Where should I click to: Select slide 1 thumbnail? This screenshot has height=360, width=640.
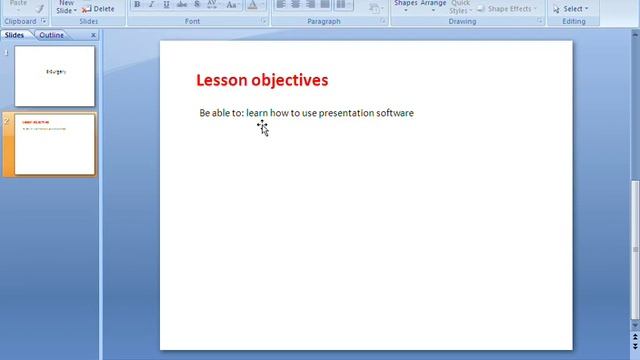click(55, 76)
